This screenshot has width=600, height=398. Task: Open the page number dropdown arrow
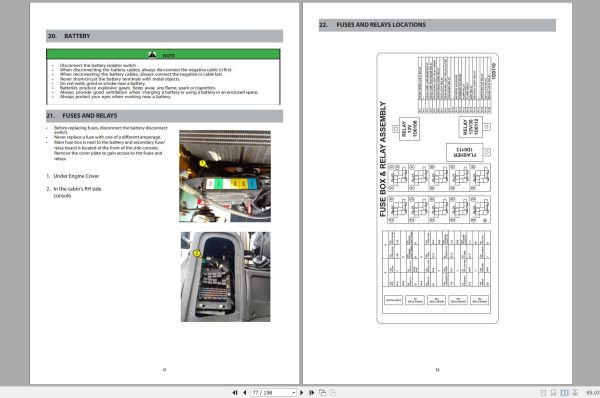coord(293,393)
